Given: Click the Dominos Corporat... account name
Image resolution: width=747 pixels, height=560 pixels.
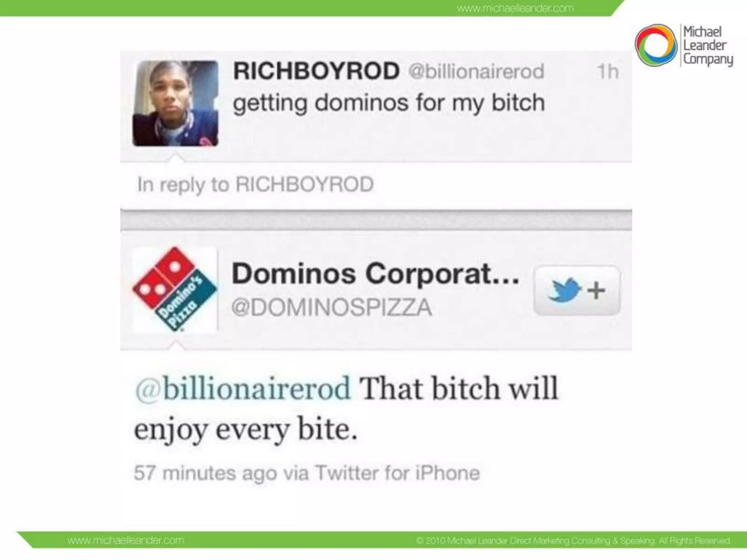Looking at the screenshot, I should point(375,273).
